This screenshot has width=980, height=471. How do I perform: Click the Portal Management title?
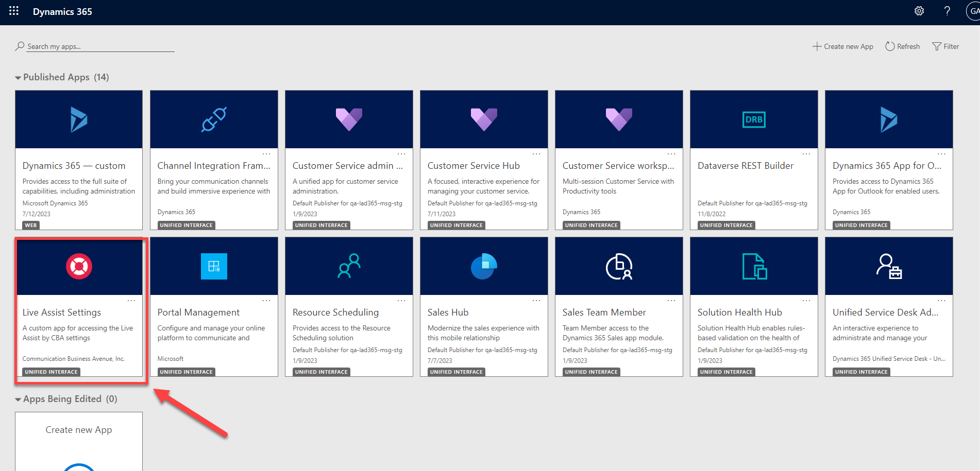coord(198,312)
